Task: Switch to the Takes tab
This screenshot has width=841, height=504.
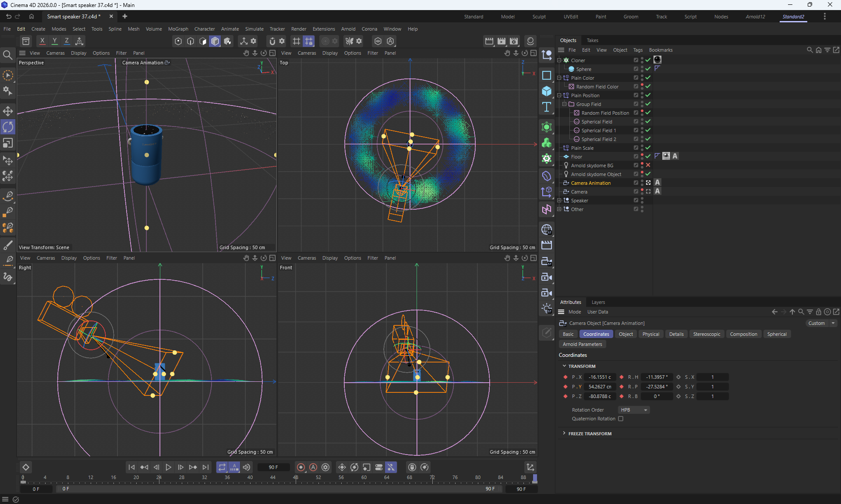Action: pyautogui.click(x=592, y=40)
